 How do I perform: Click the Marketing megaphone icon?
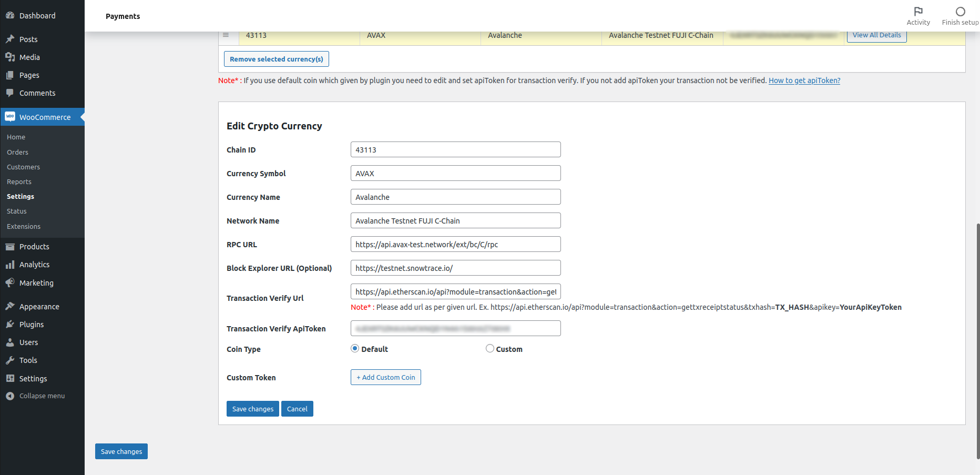10,283
